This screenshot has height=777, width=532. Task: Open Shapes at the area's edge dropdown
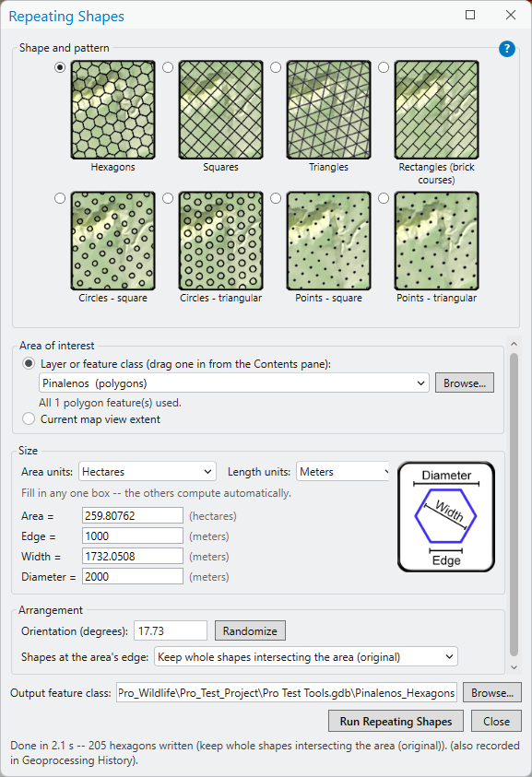[306, 657]
